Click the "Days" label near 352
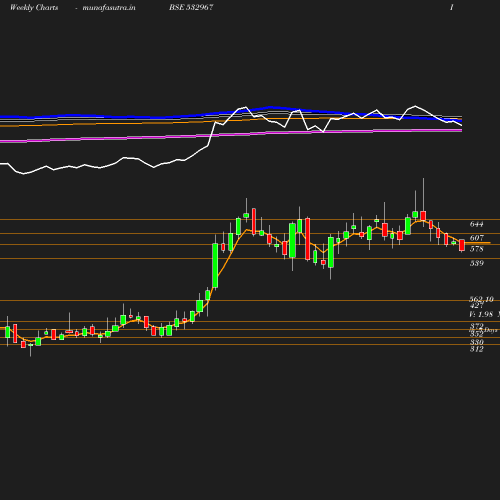Image resolution: width=500 pixels, height=500 pixels. click(491, 330)
